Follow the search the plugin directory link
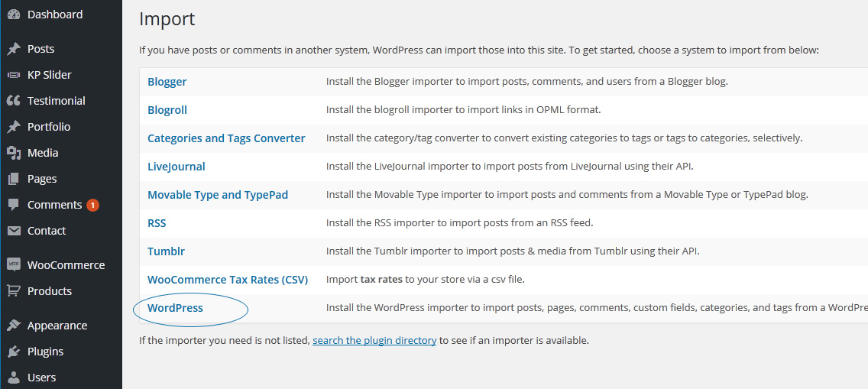 pos(374,340)
